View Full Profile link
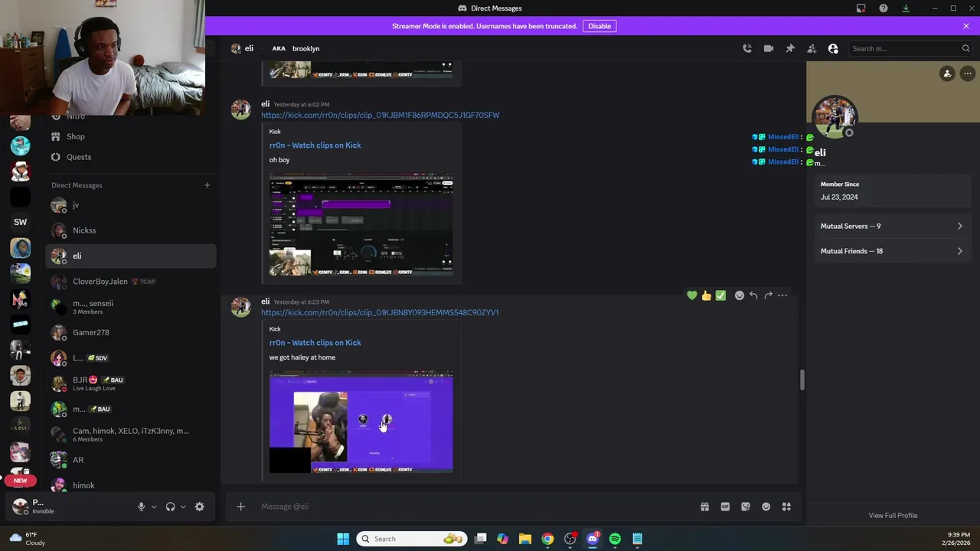Viewport: 980px width, 551px height. 893,516
